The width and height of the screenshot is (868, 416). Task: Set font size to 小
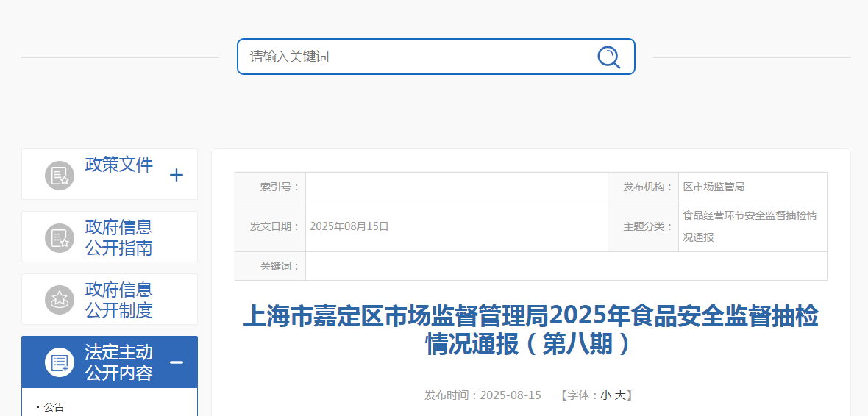tap(605, 395)
